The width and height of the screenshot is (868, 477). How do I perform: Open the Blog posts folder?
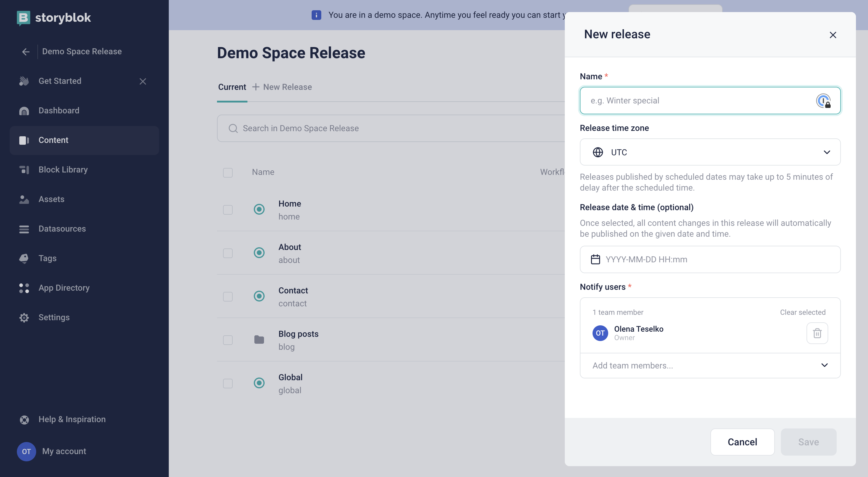click(299, 334)
